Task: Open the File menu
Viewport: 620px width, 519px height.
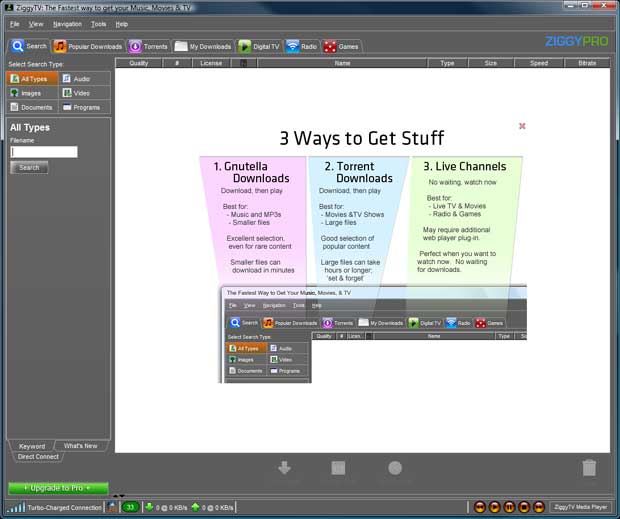Action: [x=15, y=23]
